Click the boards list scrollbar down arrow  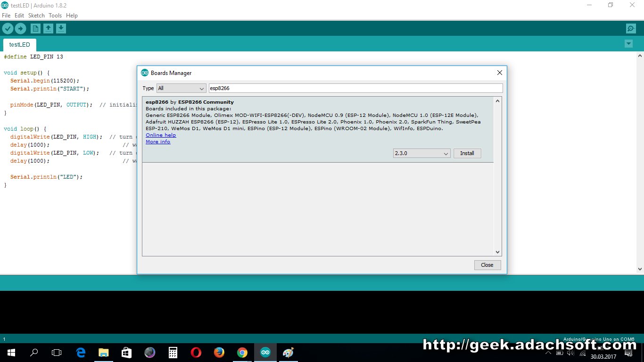tap(497, 252)
